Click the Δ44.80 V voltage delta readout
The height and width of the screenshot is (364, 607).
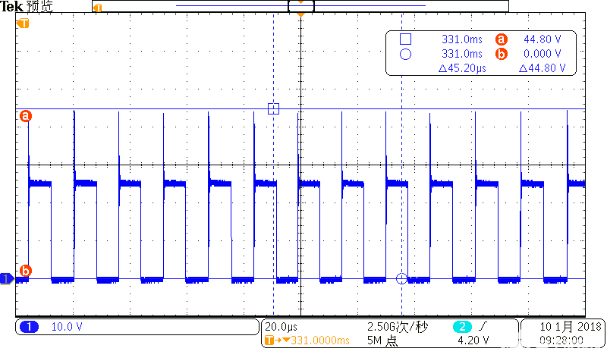point(542,68)
